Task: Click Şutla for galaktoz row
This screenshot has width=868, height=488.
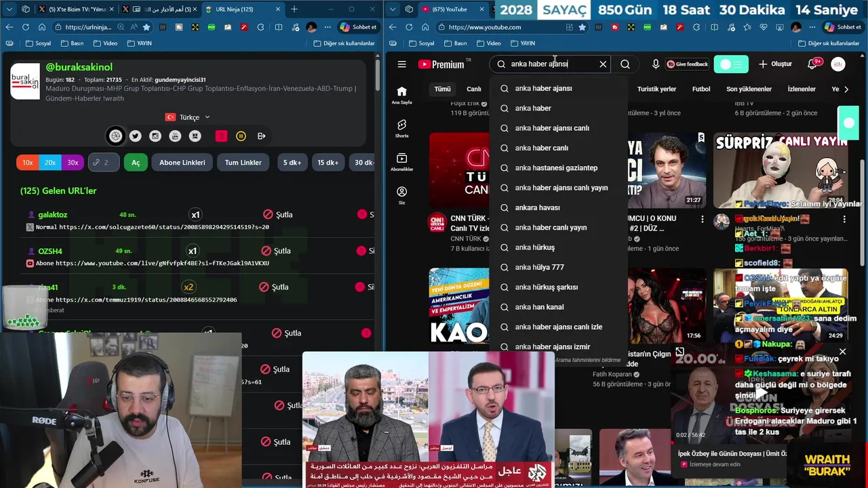Action: click(277, 215)
